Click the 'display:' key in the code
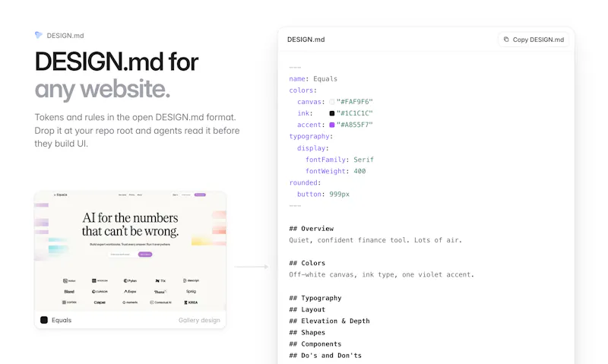Viewport: 608px width, 364px height. click(x=313, y=148)
